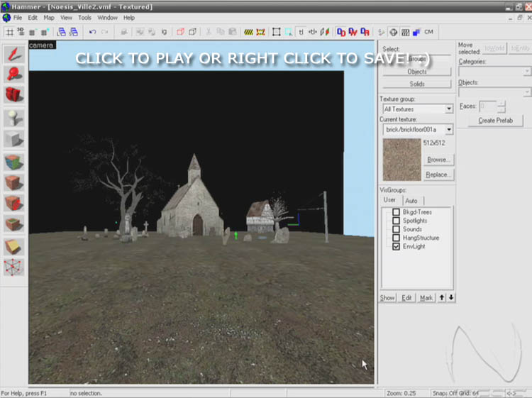Uncheck the EnvLight visgroup
This screenshot has width=532, height=398.
point(397,247)
